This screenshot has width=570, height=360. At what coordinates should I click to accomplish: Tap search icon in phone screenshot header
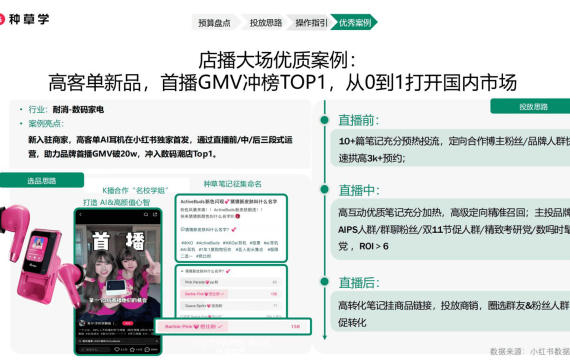145,215
